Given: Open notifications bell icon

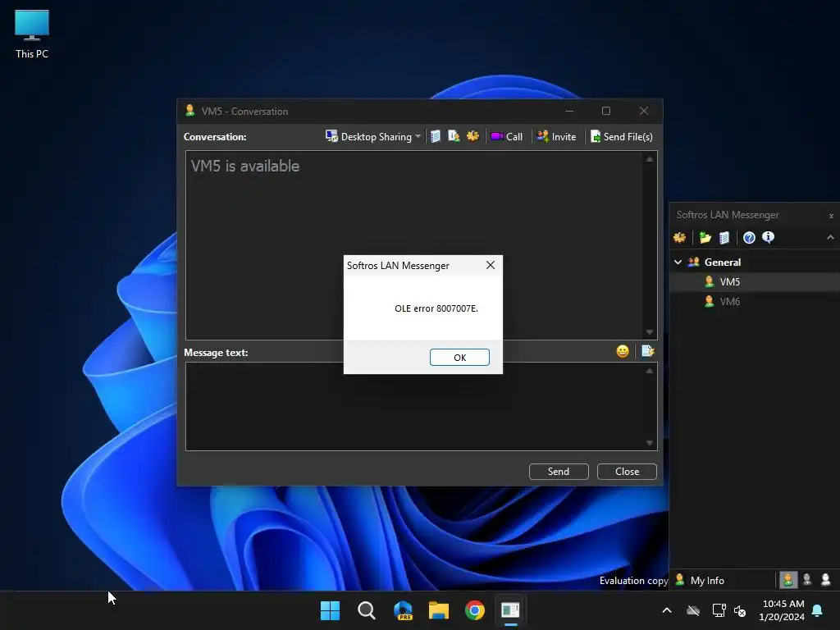Looking at the screenshot, I should pos(818,610).
